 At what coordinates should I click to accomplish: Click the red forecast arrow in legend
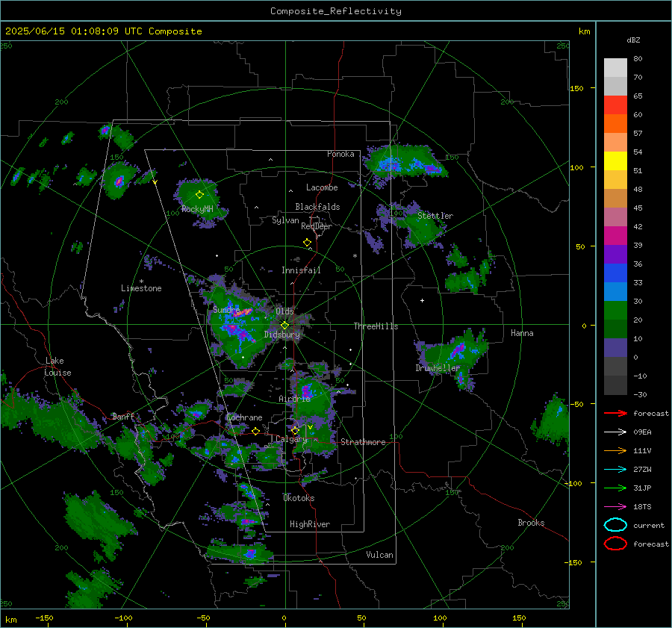coord(615,413)
